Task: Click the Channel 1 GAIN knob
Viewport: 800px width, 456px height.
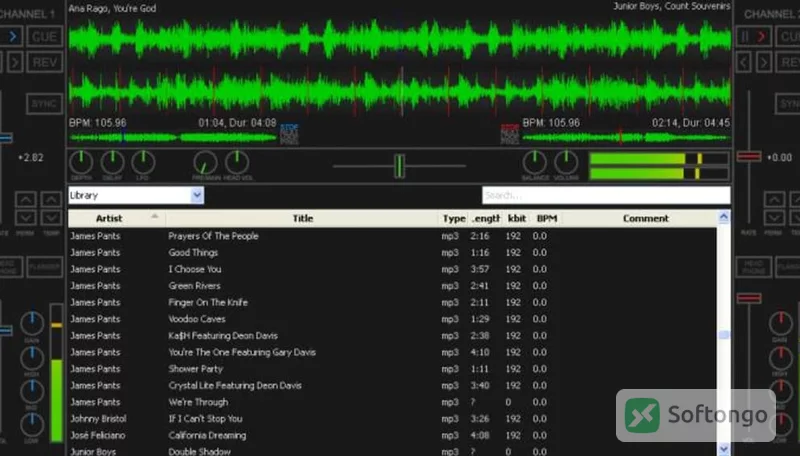Action: point(32,323)
